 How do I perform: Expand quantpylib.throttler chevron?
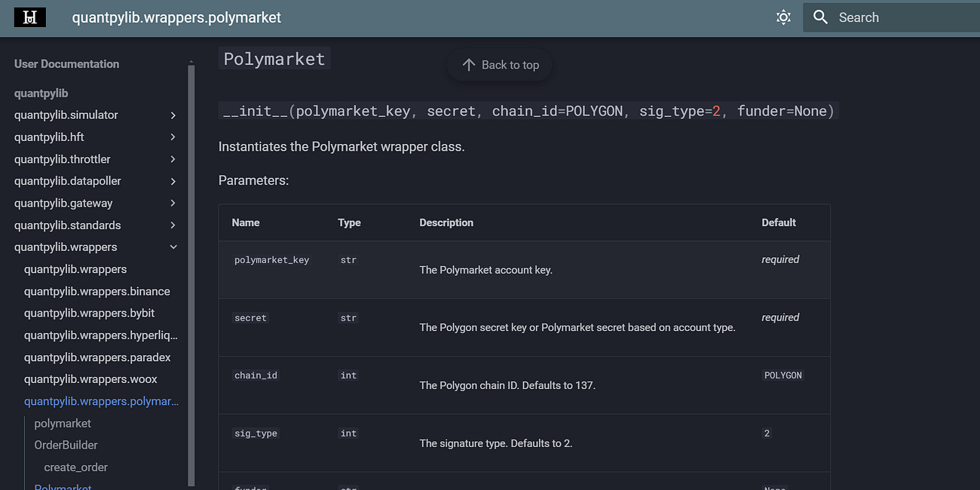coord(173,159)
